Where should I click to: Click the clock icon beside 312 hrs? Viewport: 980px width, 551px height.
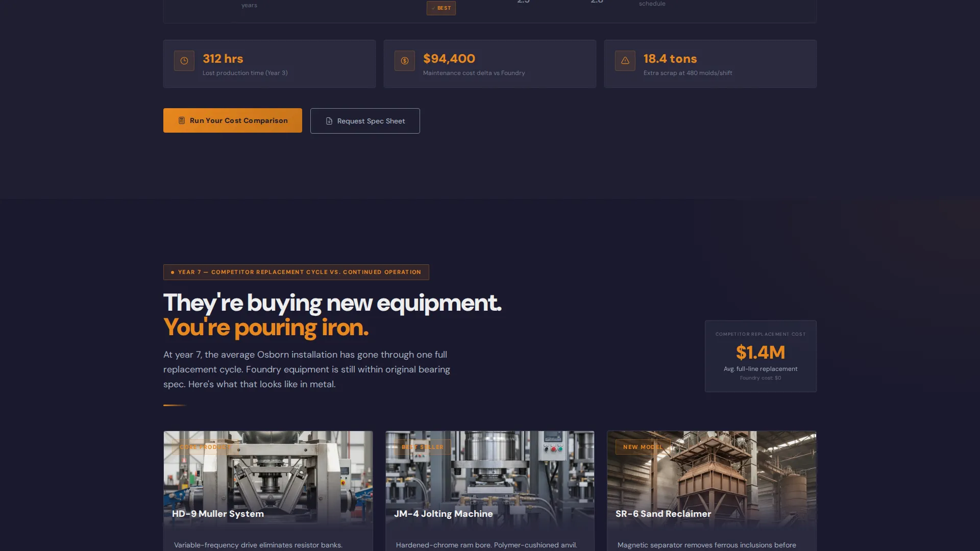click(184, 61)
